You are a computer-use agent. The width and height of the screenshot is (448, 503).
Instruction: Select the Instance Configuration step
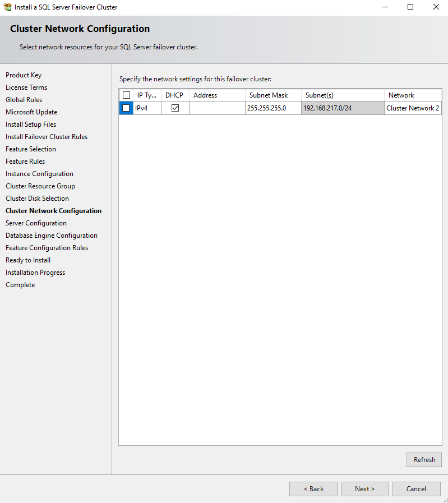[39, 174]
